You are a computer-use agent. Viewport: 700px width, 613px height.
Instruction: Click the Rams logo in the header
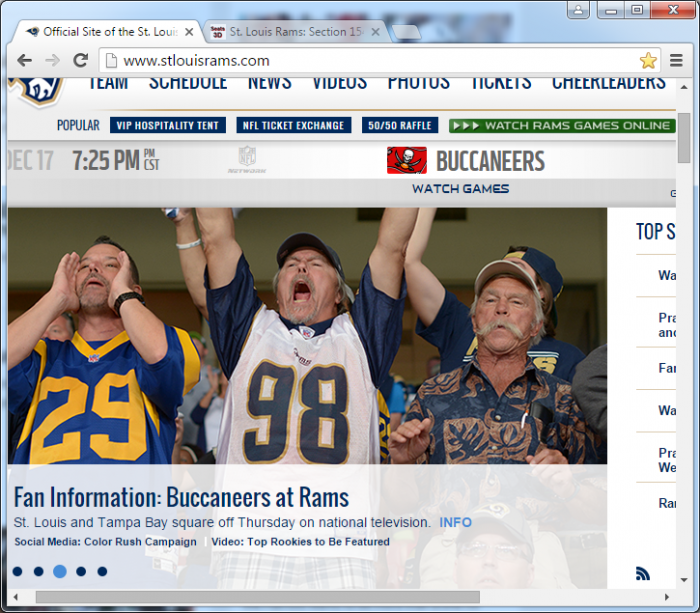click(x=38, y=92)
